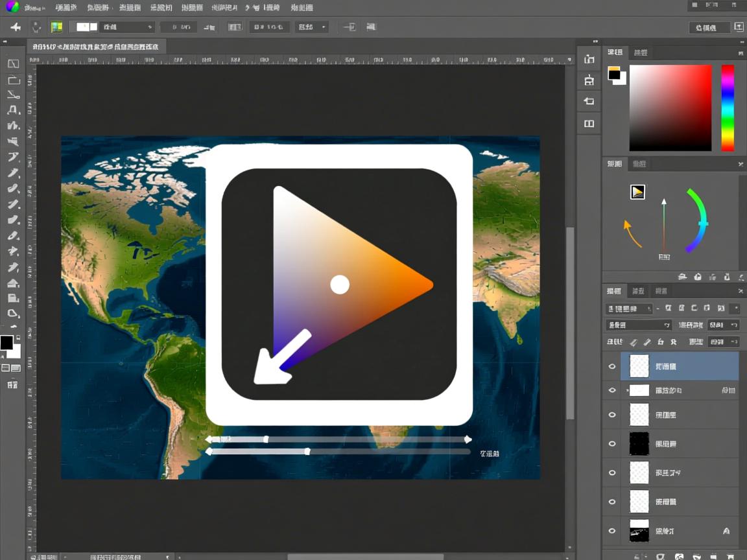Click trash icon at bottom of layers panel

730,555
